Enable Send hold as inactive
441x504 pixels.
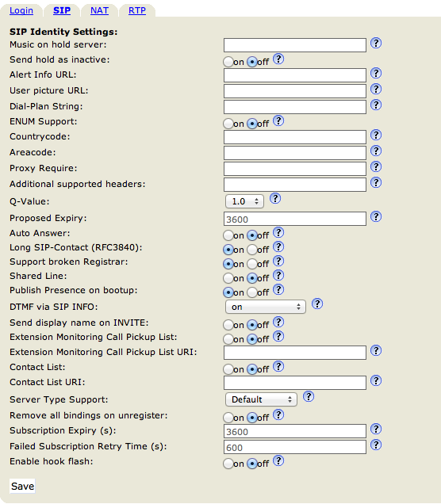coord(228,62)
